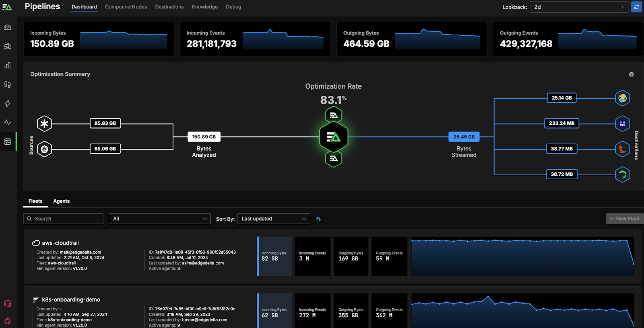Select Incoming Bytes 82 GB tile
The height and width of the screenshot is (328, 644).
coord(275,256)
